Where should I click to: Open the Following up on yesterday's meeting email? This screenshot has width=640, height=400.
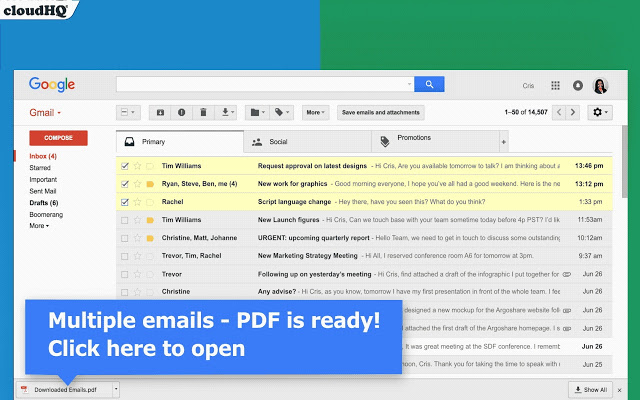pos(364,274)
